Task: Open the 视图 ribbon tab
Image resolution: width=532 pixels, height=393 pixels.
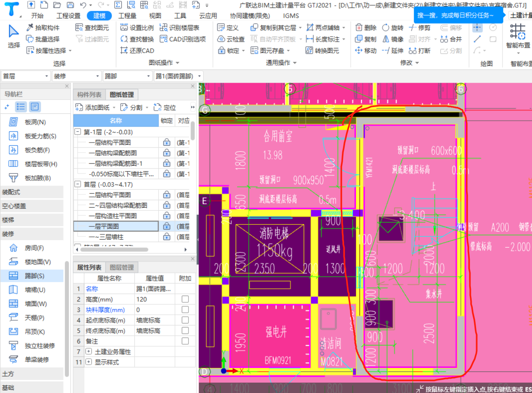Action: tap(155, 16)
